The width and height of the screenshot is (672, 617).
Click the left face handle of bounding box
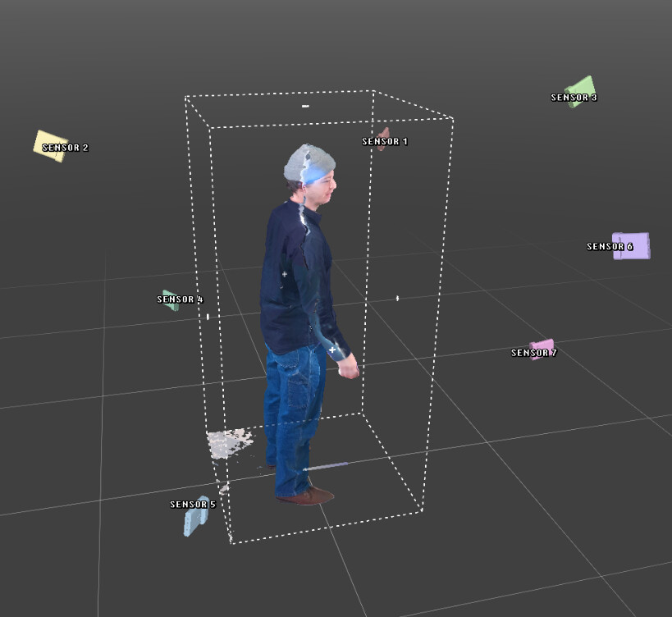(208, 317)
